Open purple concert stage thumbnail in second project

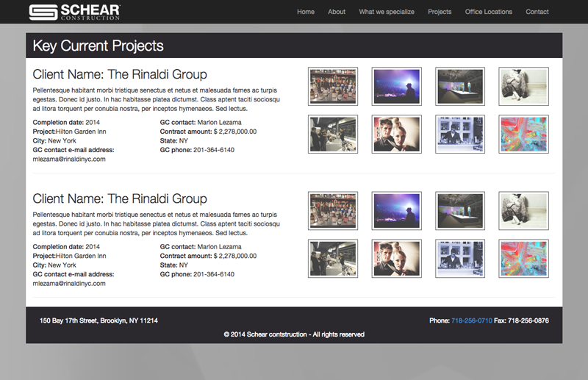point(396,211)
